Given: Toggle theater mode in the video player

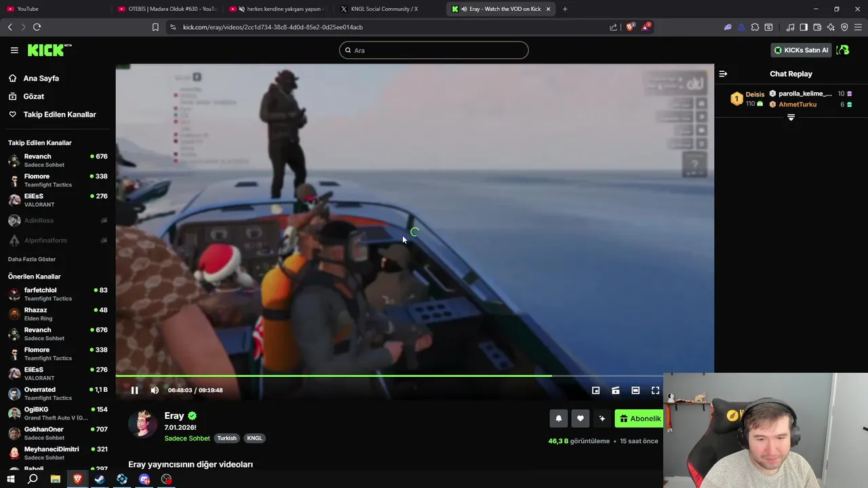Looking at the screenshot, I should [635, 390].
